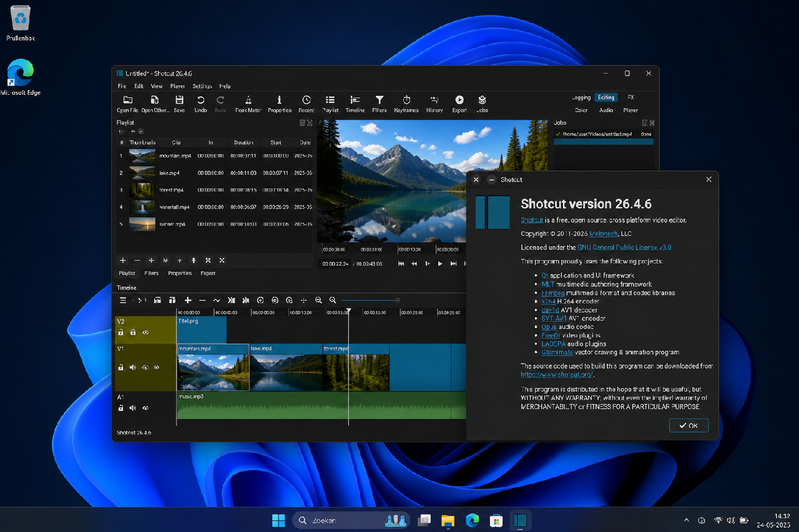Click the wavy-line lift icon in the timeline toolbar

coord(217,301)
